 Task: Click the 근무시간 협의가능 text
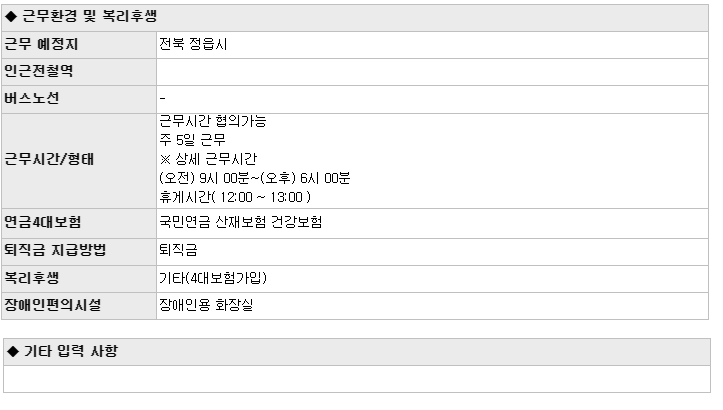click(213, 121)
